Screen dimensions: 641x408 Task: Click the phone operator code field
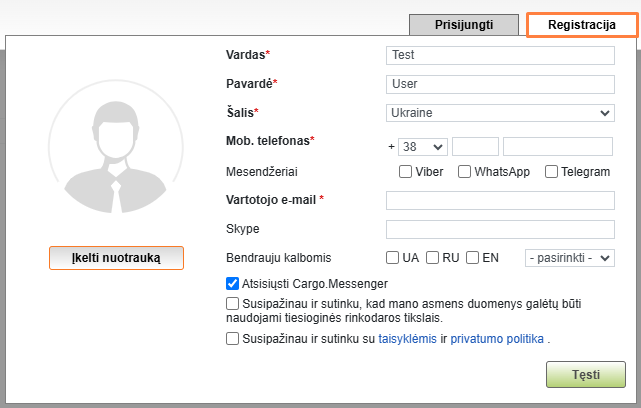[475, 147]
